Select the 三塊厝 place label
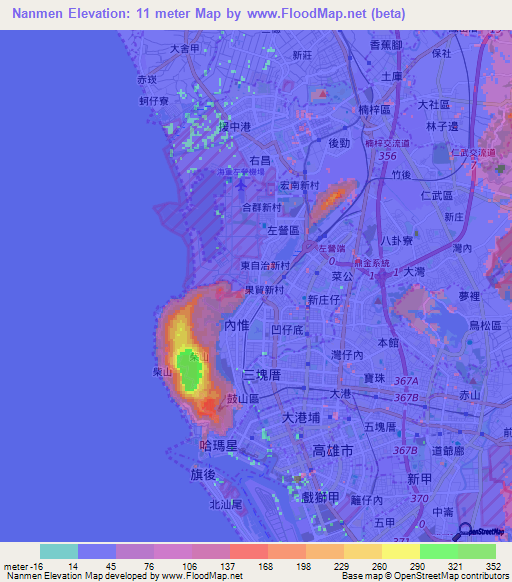The image size is (512, 582). point(261,375)
